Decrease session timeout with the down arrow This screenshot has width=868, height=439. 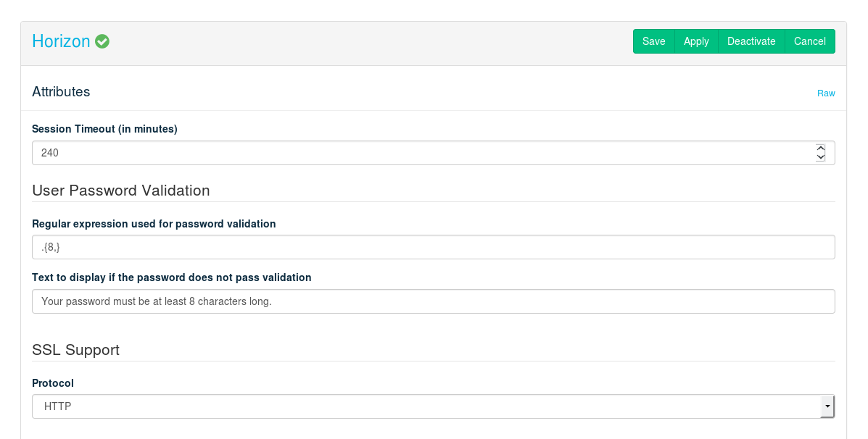(821, 157)
